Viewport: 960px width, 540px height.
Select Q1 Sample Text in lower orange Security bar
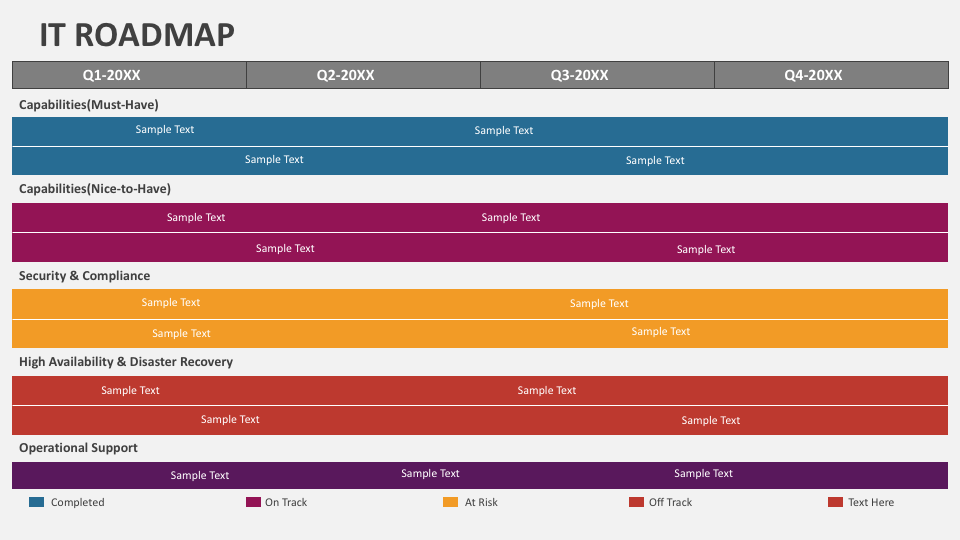click(181, 334)
